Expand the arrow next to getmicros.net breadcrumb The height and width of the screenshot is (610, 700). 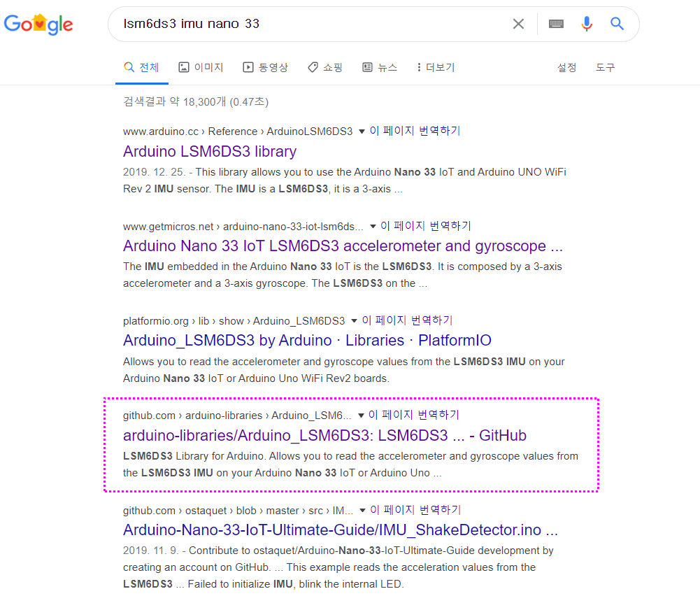coord(373,227)
